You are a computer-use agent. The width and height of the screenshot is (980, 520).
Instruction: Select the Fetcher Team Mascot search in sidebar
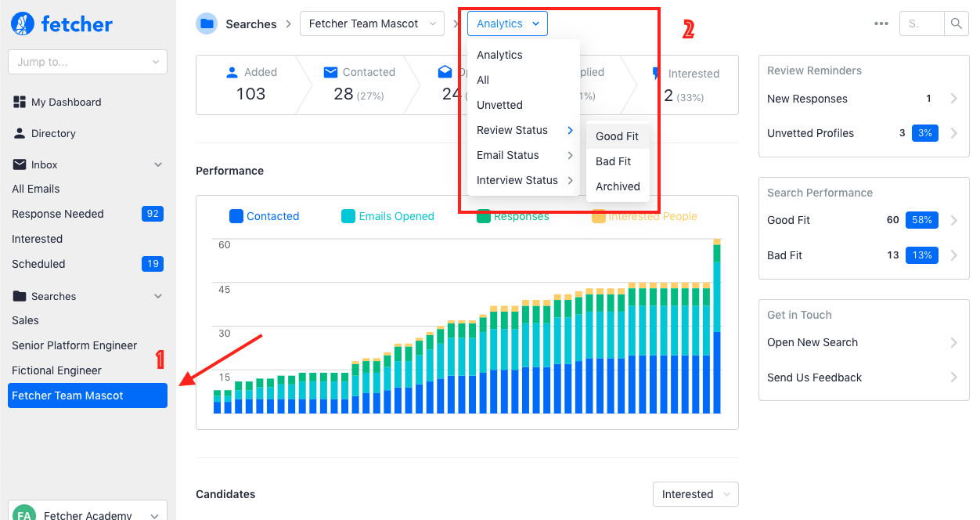coord(88,395)
